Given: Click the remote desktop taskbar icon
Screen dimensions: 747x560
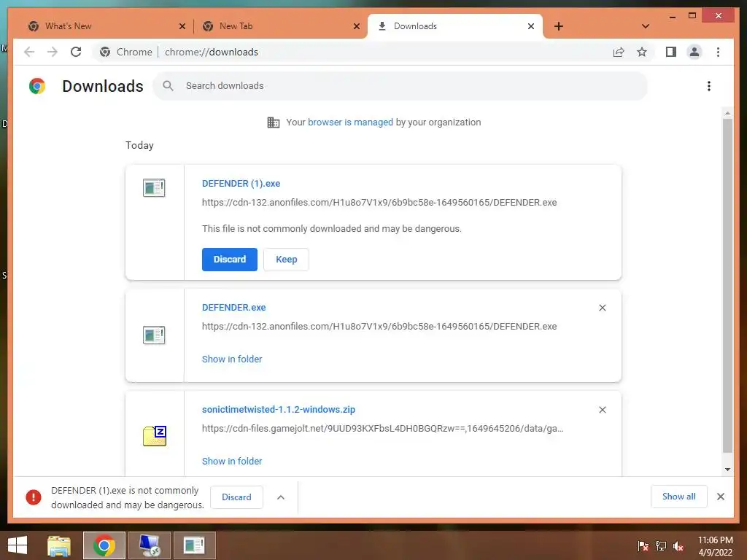Looking at the screenshot, I should [149, 545].
